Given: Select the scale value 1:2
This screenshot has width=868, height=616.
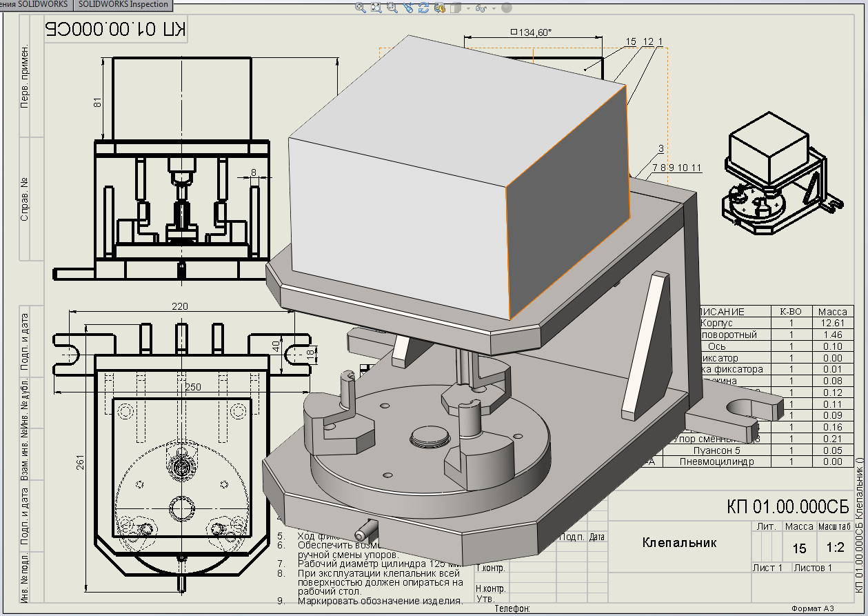Looking at the screenshot, I should [x=835, y=548].
